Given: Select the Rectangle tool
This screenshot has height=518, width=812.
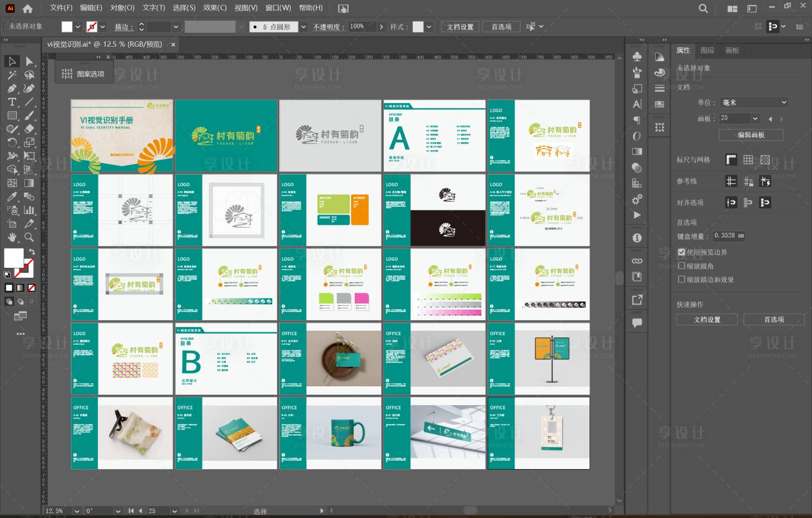Looking at the screenshot, I should (x=12, y=116).
